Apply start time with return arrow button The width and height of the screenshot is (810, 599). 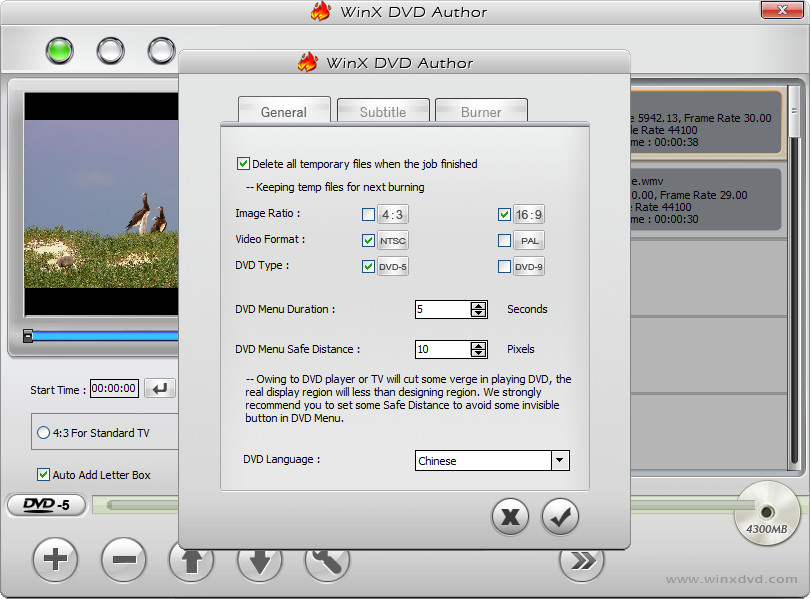160,388
